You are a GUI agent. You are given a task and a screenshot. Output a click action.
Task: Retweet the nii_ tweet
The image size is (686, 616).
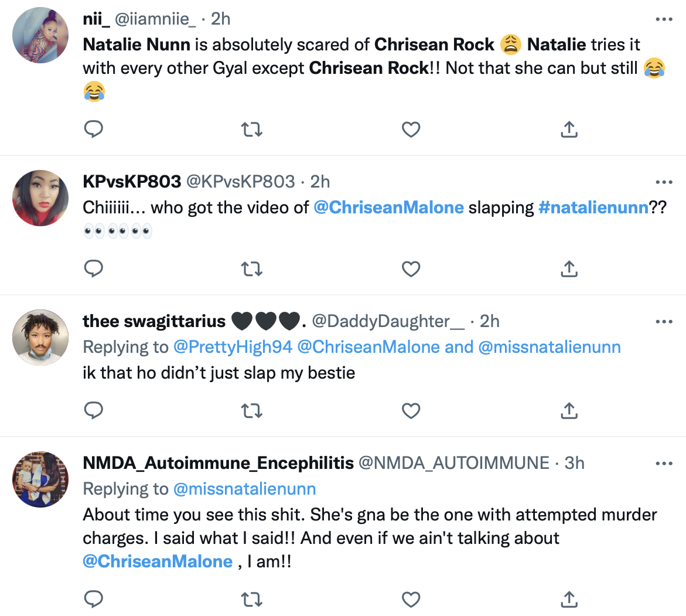click(252, 129)
